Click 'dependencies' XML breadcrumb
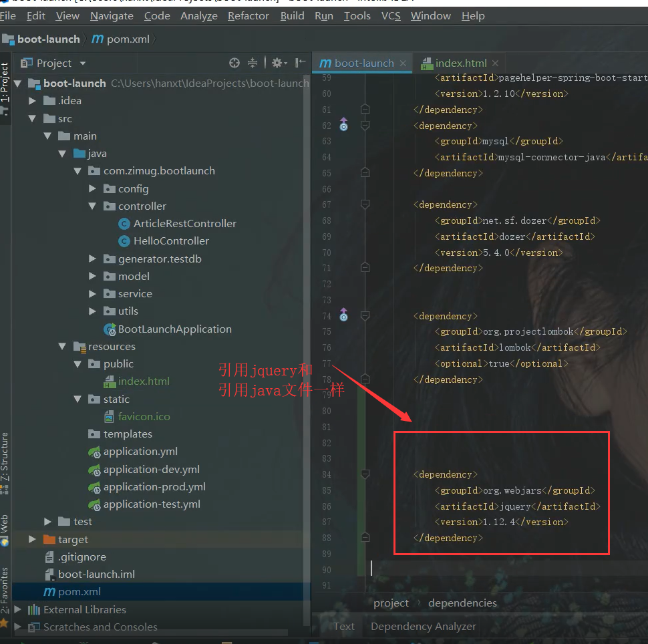The height and width of the screenshot is (644, 648). pyautogui.click(x=462, y=603)
